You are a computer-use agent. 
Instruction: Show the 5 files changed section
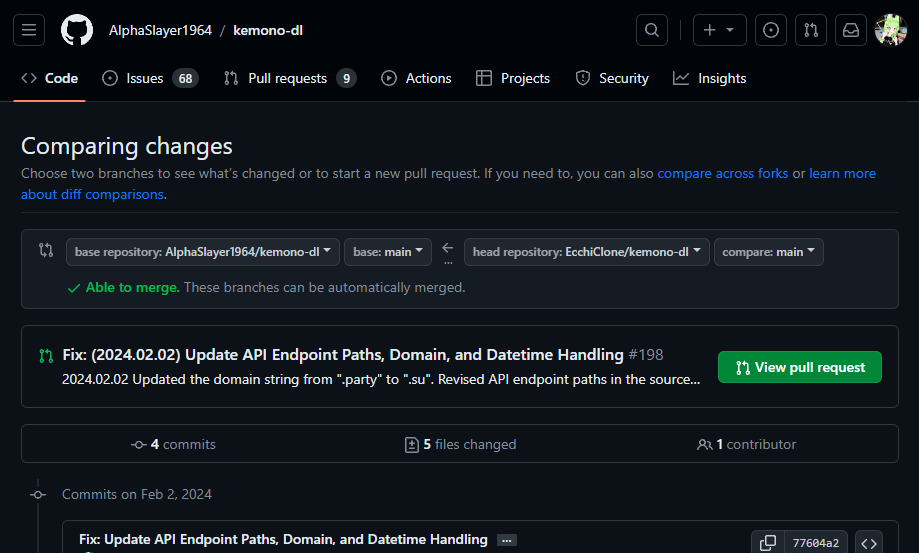click(x=461, y=445)
